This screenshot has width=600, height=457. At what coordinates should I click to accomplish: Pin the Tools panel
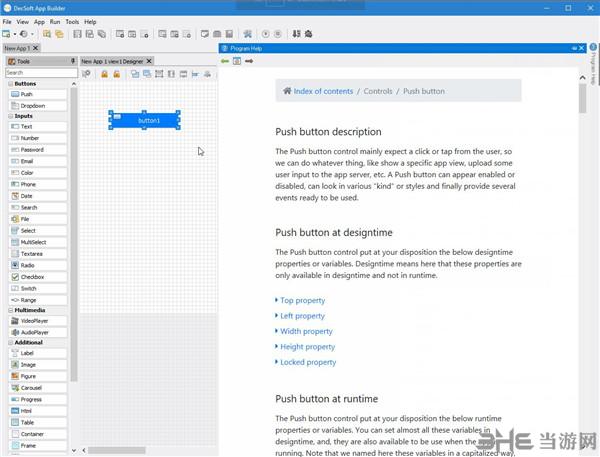pyautogui.click(x=73, y=61)
